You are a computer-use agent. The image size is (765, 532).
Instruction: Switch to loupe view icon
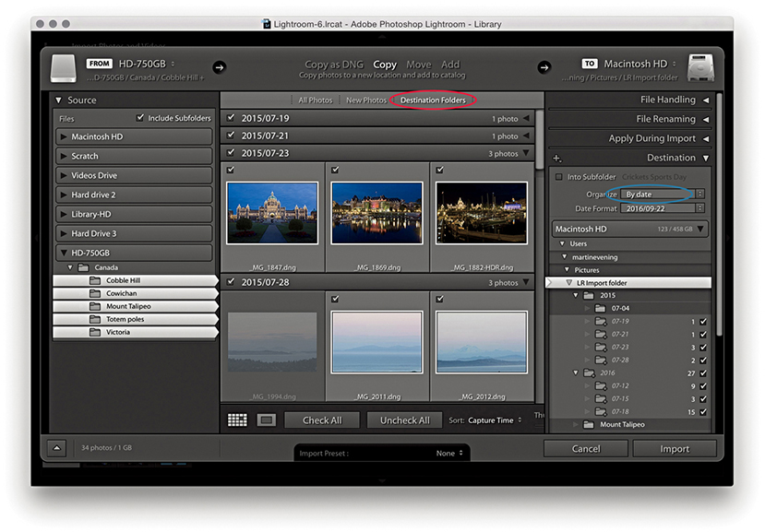[x=266, y=420]
